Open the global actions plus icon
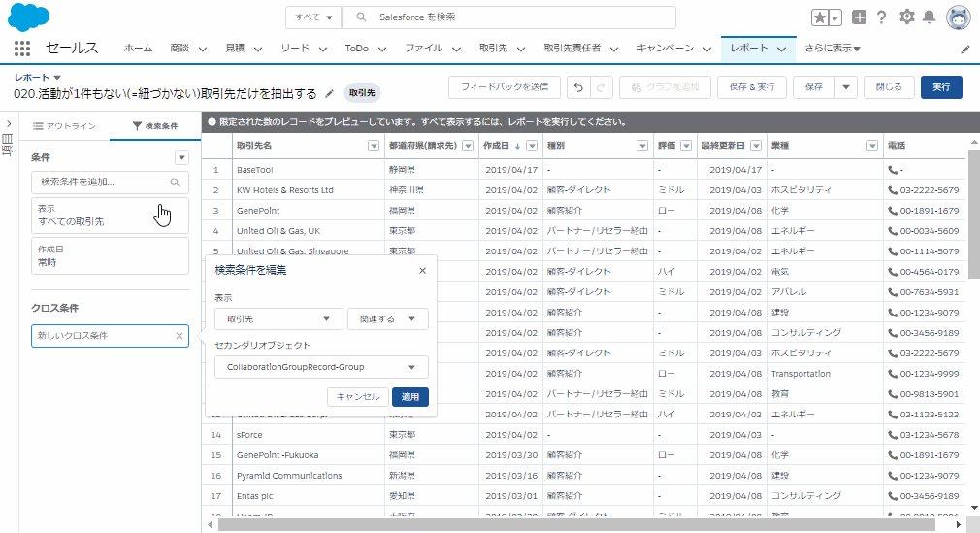Image resolution: width=980 pixels, height=533 pixels. [860, 17]
